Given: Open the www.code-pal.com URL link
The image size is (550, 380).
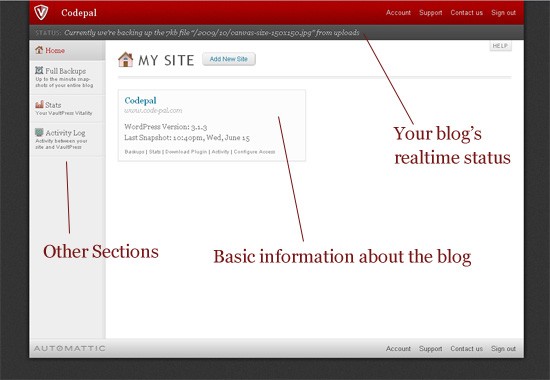Looking at the screenshot, I should [153, 111].
